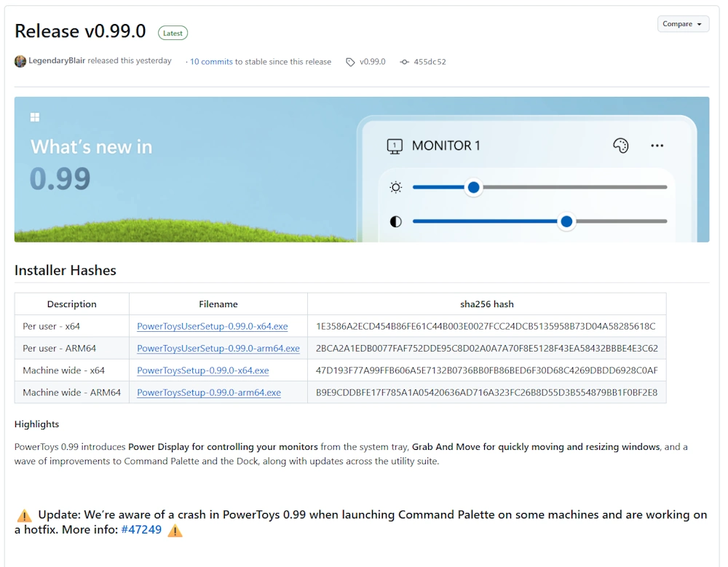Download PowerToysSetup-0.99.0-x64.exe
728x567 pixels.
(202, 370)
